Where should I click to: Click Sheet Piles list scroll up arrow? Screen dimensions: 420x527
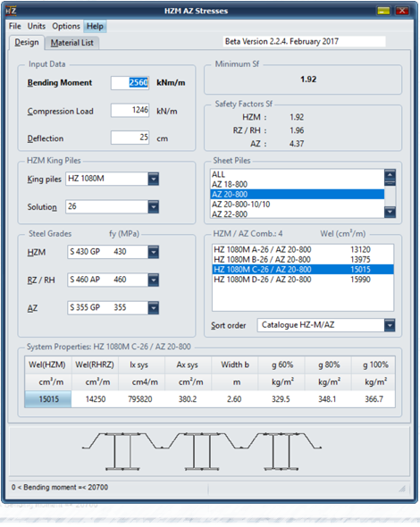click(x=391, y=174)
